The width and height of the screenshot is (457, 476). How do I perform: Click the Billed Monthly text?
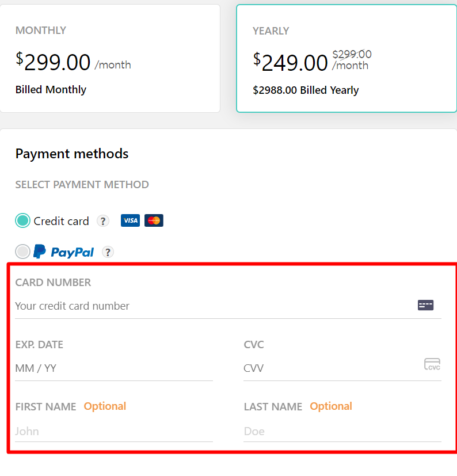tap(51, 90)
